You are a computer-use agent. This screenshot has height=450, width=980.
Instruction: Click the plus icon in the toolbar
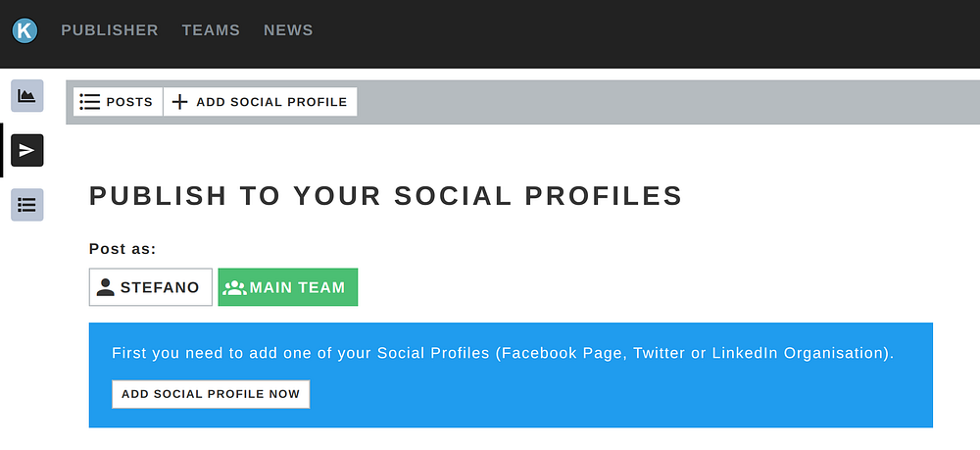[x=180, y=102]
